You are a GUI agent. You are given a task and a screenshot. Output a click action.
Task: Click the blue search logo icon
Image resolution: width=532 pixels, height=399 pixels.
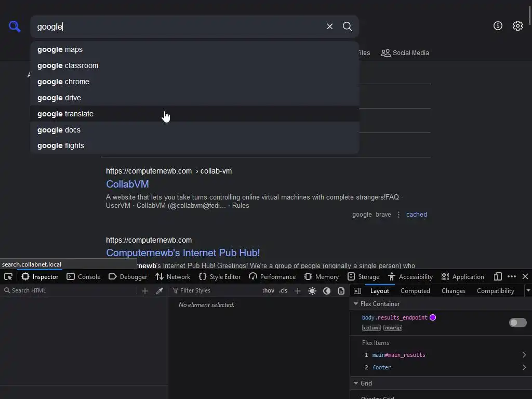click(x=15, y=26)
